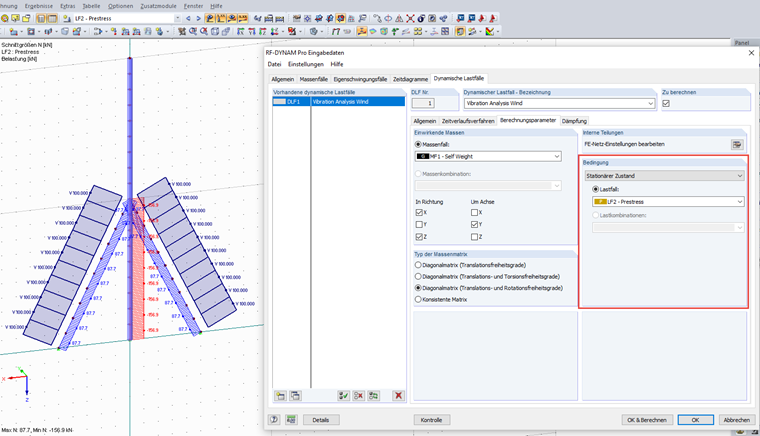Select 'Konsistente Matrix' radio option
This screenshot has height=436, width=760.
click(x=419, y=299)
